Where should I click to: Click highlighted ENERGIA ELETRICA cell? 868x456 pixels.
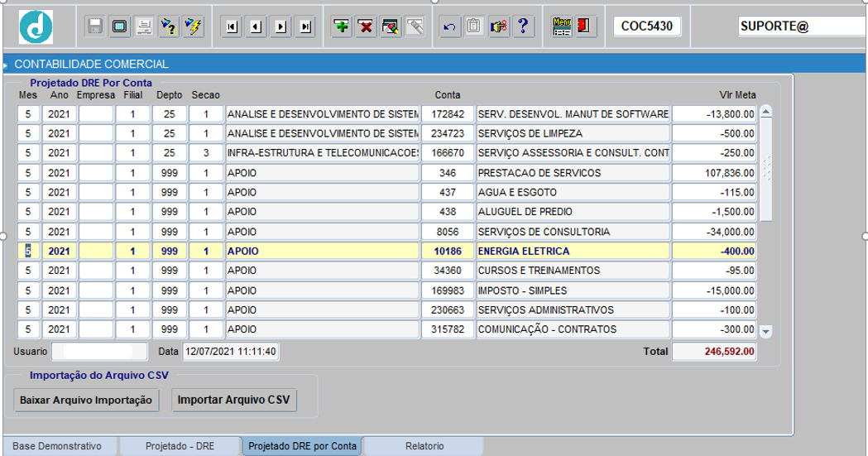click(573, 252)
